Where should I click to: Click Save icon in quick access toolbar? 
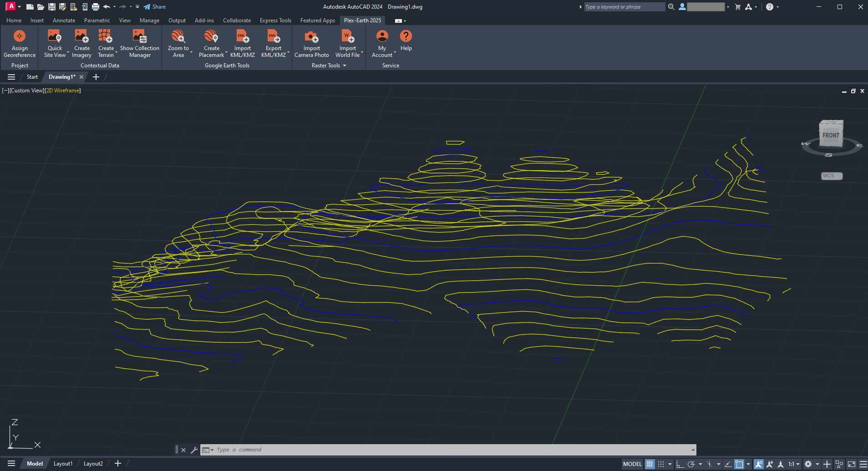click(x=52, y=7)
